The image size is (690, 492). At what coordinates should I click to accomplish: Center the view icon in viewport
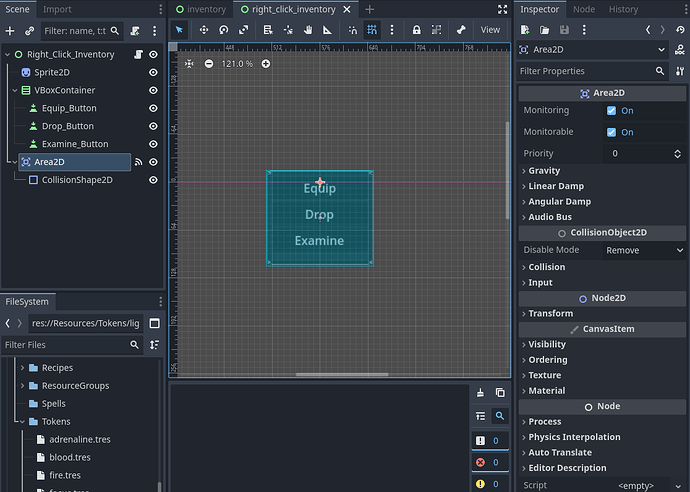pyautogui.click(x=189, y=64)
